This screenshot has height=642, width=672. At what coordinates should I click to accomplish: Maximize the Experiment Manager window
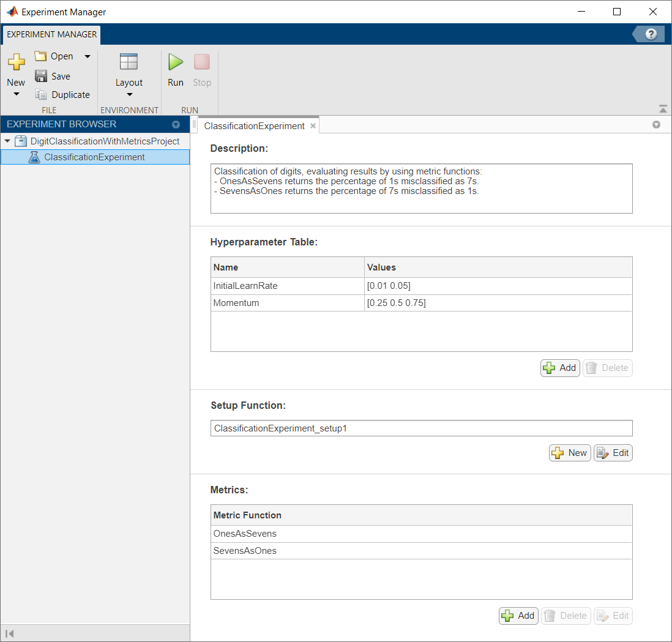617,12
